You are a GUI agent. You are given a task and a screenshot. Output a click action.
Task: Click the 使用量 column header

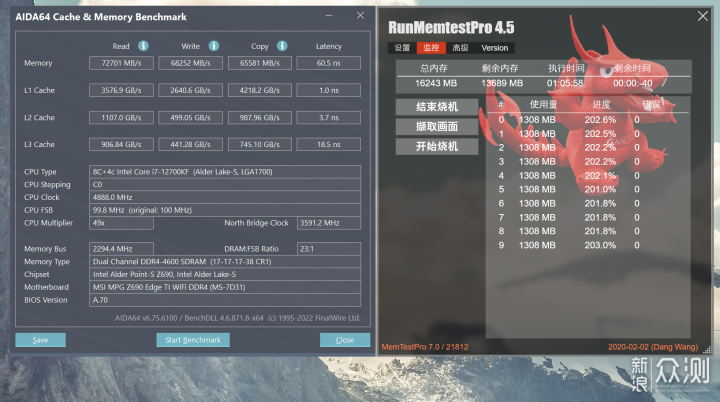coord(543,104)
